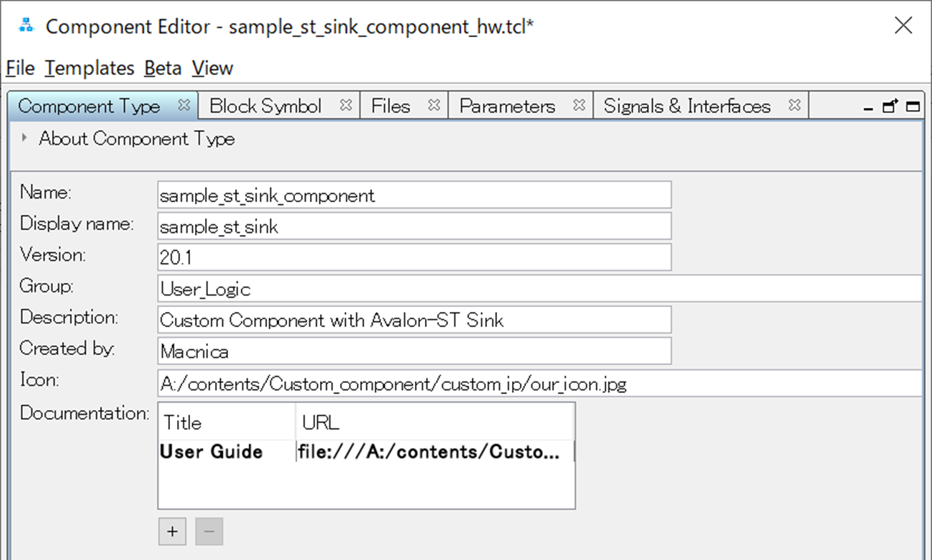932x560 pixels.
Task: Close the Files tab via its X icon
Action: pos(434,105)
